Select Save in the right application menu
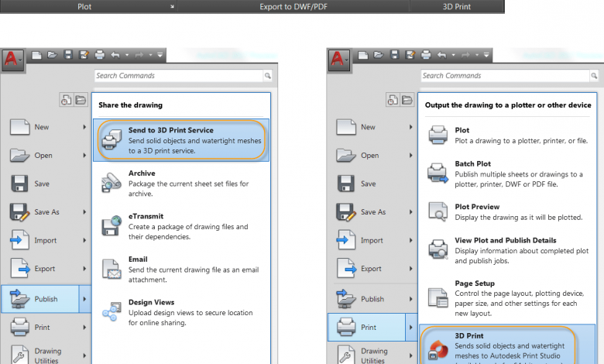Image resolution: width=604 pixels, height=364 pixels. pos(372,184)
